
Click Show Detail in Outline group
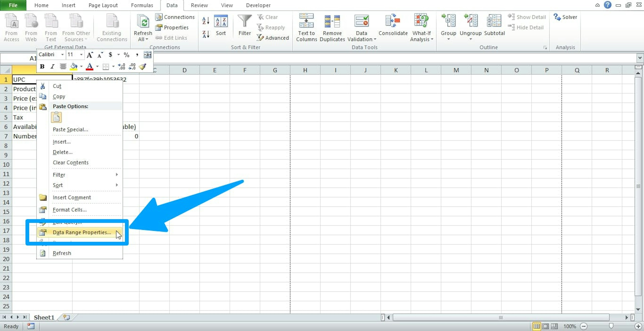click(527, 17)
